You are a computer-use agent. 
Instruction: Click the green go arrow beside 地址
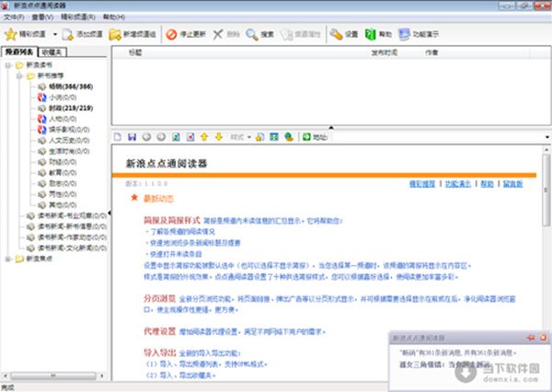tap(306, 137)
